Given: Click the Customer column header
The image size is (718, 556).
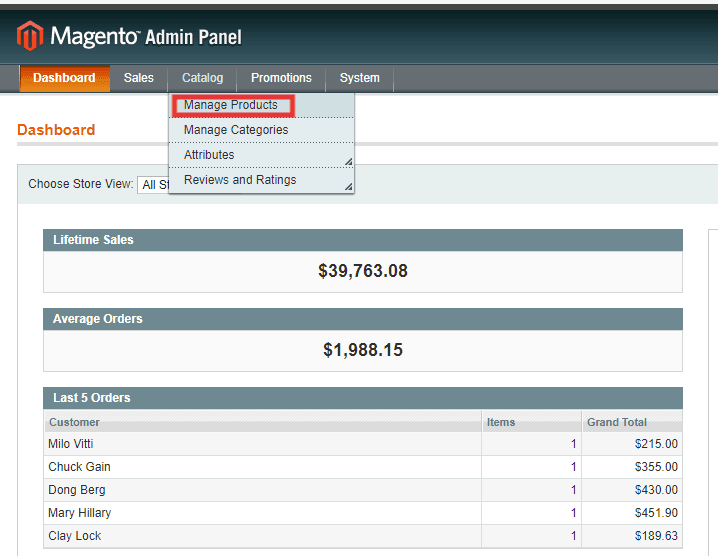Looking at the screenshot, I should (x=263, y=422).
